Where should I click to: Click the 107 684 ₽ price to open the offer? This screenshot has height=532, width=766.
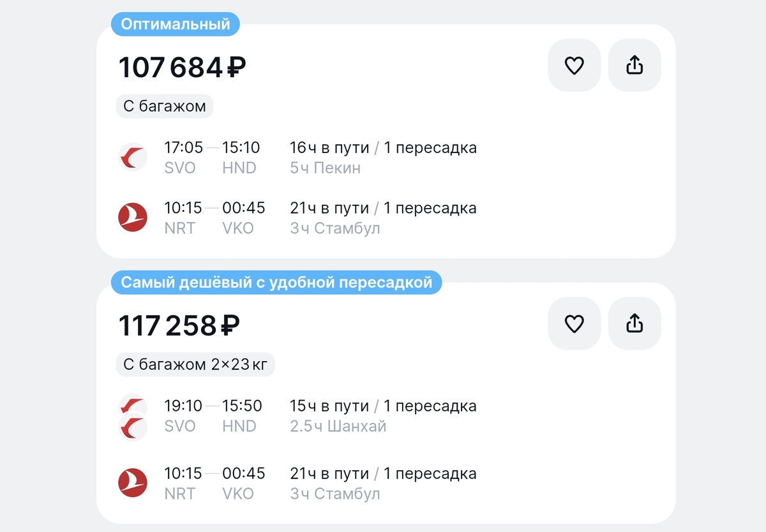[x=183, y=65]
